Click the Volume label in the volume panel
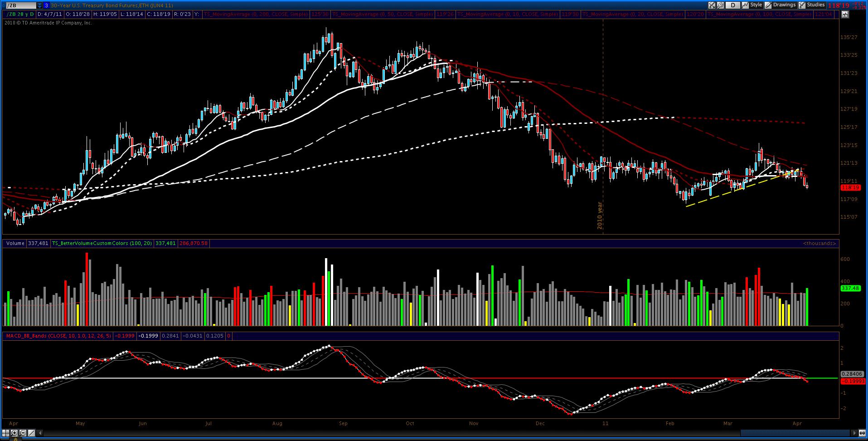The height and width of the screenshot is (441, 868). click(x=15, y=244)
